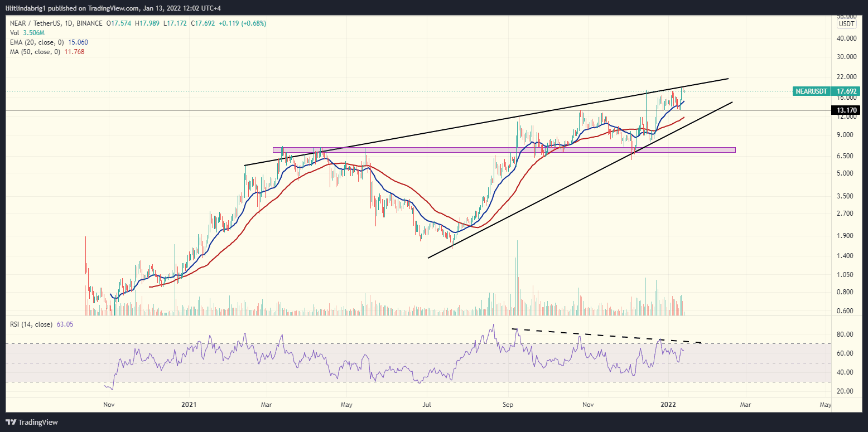Select the 2022 label on the time axis
This screenshot has height=432, width=868.
click(667, 405)
